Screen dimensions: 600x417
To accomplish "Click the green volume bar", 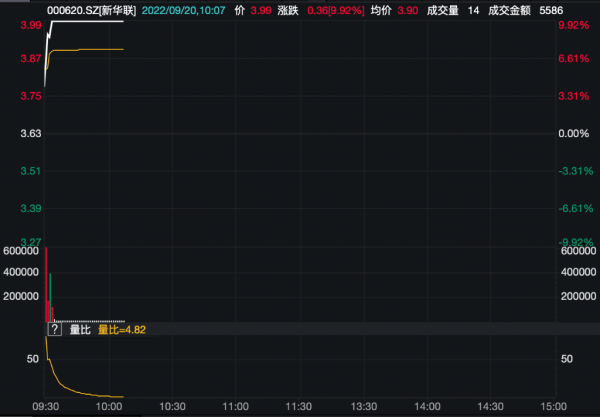I will pos(50,298).
